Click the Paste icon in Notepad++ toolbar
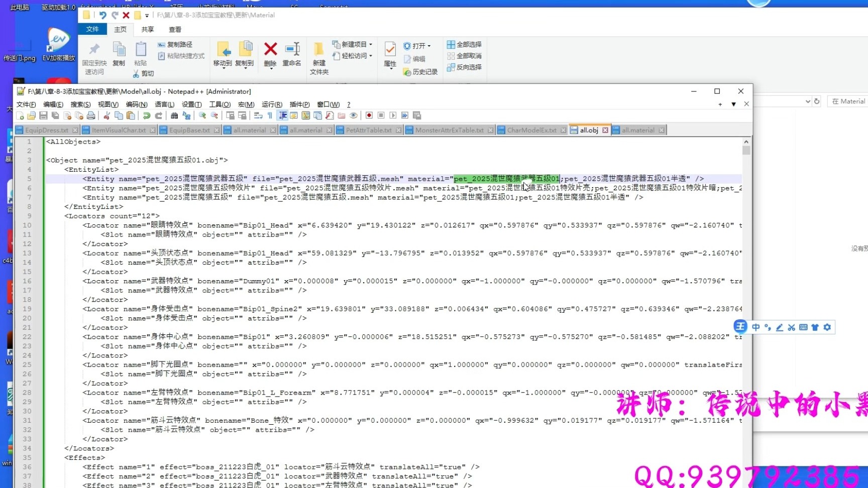The image size is (868, 488). (131, 115)
